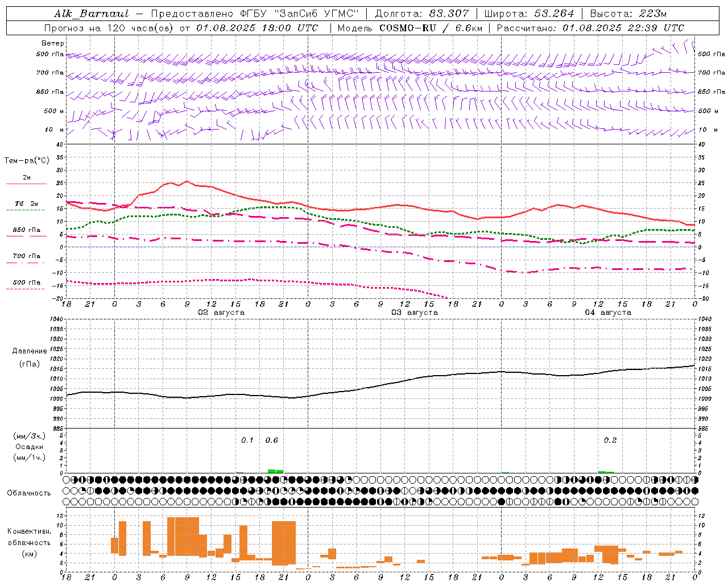Click the Ветер panel label
Viewport: 728px width, 582px height.
pos(53,43)
